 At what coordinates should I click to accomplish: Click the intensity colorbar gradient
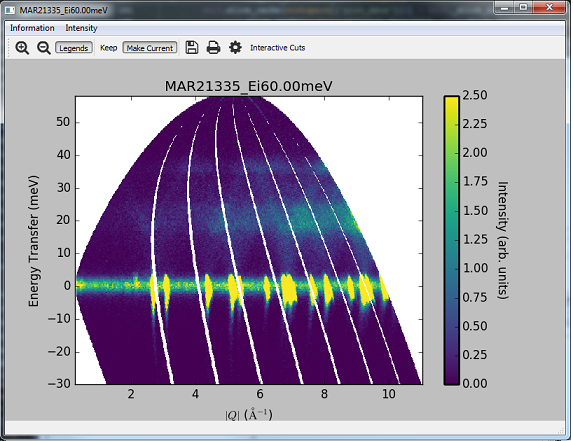[451, 240]
